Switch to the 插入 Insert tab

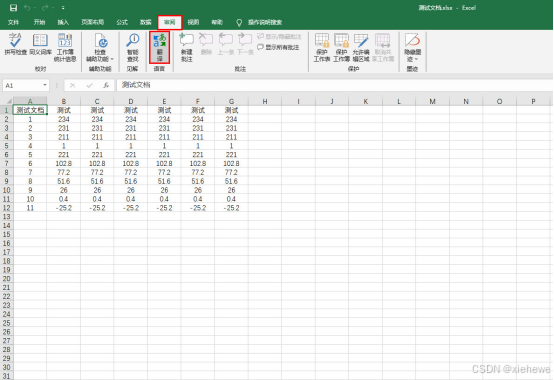tap(63, 22)
